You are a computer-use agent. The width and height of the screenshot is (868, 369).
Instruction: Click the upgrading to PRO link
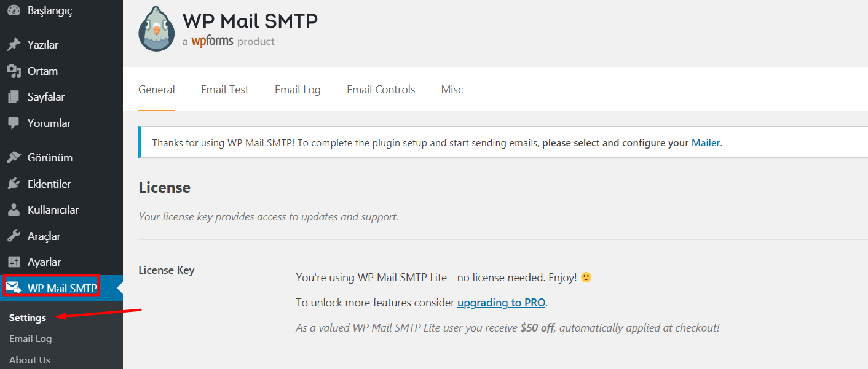(502, 303)
